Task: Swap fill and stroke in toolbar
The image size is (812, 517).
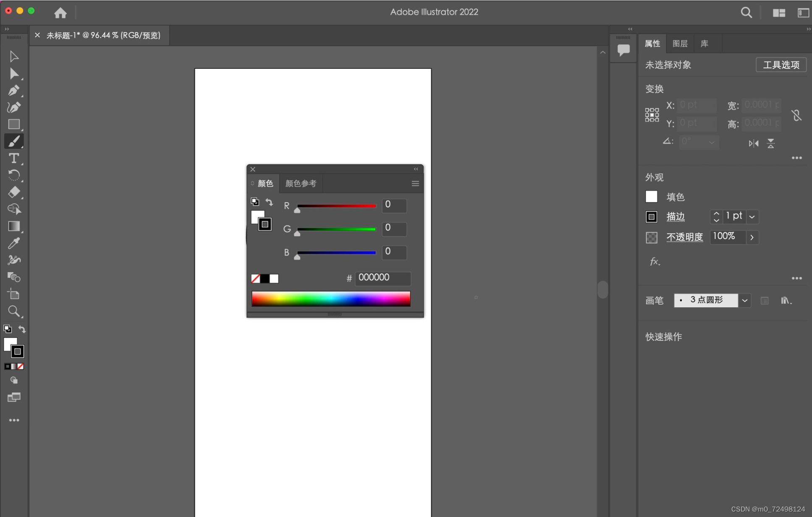Action: click(x=22, y=329)
